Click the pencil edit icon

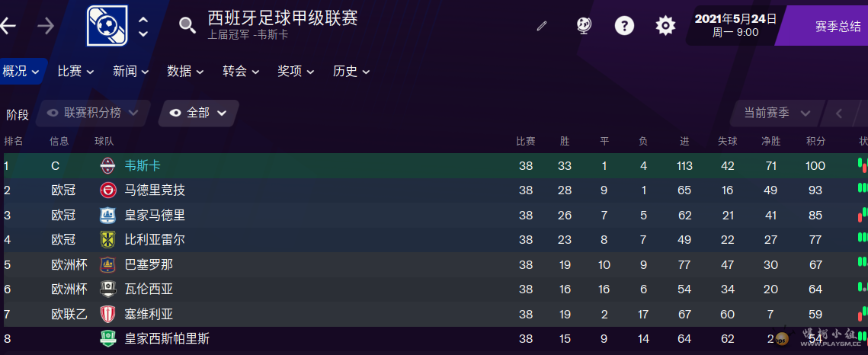tap(542, 26)
